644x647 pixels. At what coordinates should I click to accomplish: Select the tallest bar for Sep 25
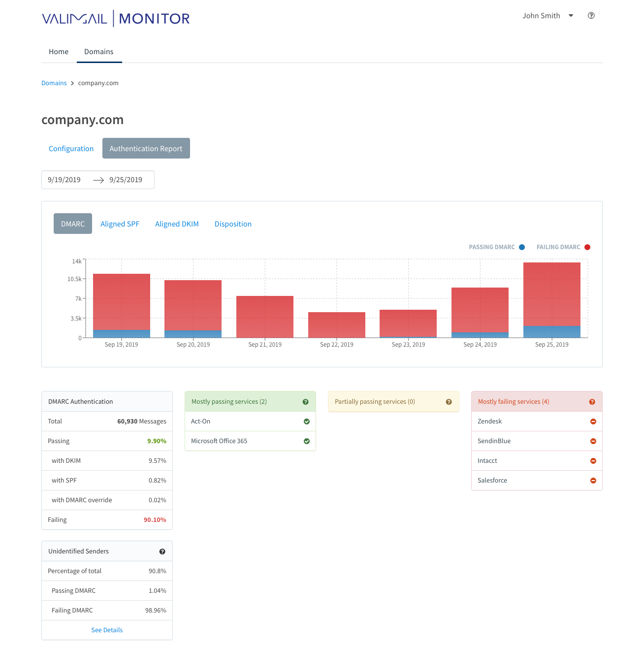tap(551, 300)
